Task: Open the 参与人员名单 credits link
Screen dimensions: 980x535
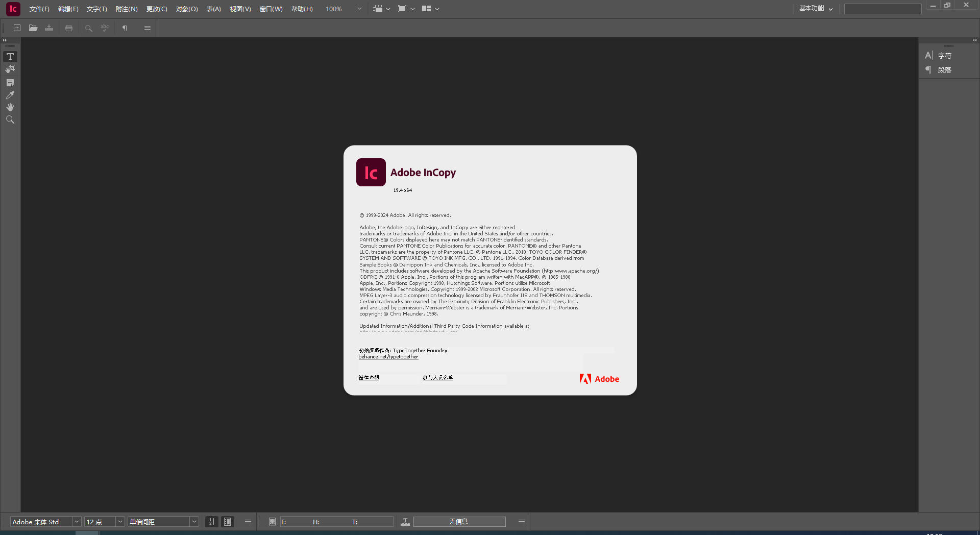Action: (x=438, y=378)
